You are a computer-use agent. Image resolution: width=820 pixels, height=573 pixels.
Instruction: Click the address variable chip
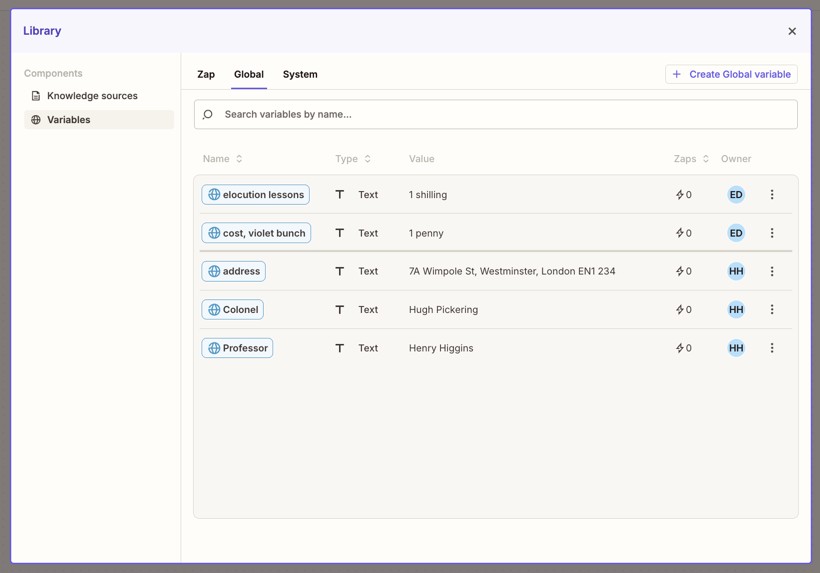click(234, 271)
